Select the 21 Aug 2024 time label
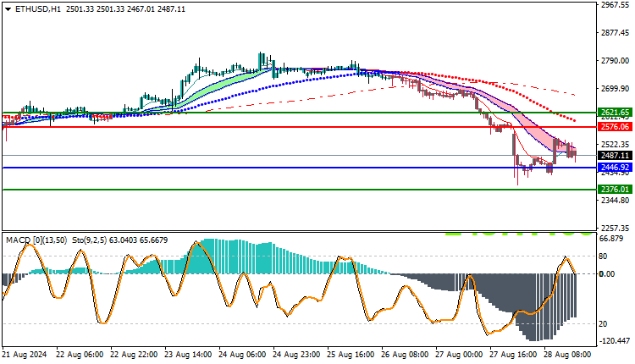Screen dimensions: 635x364 click(x=25, y=355)
